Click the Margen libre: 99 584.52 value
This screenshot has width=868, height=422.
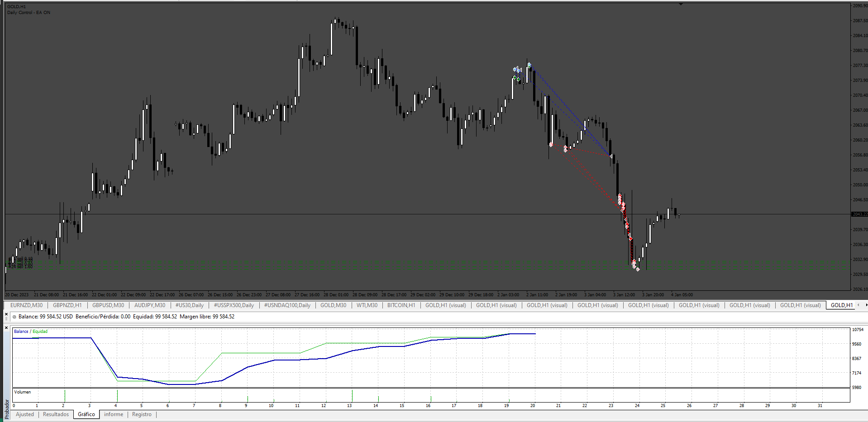(x=207, y=317)
